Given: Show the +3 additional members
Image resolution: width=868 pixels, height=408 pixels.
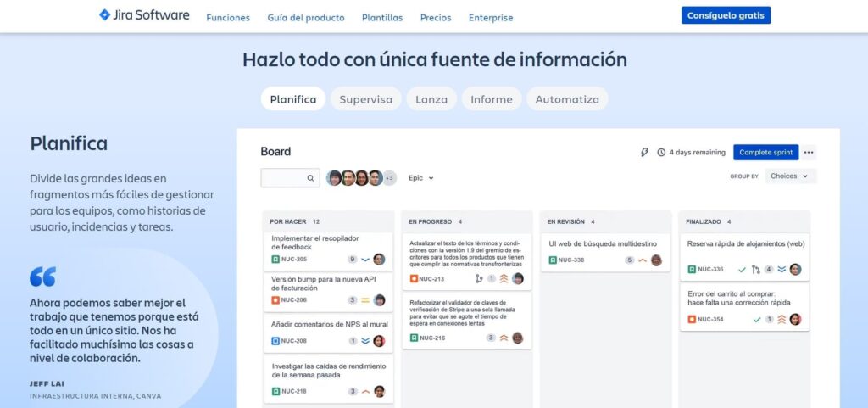Looking at the screenshot, I should pyautogui.click(x=390, y=177).
